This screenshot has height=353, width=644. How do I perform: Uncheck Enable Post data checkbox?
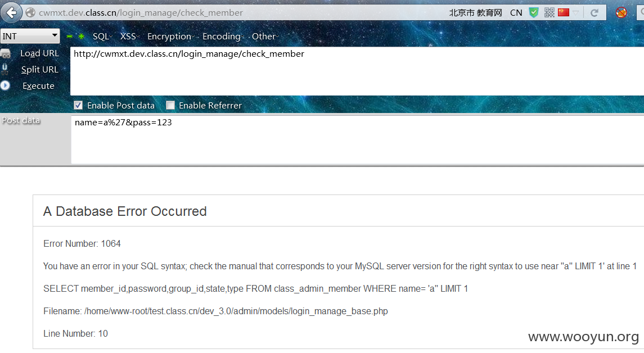click(x=78, y=106)
